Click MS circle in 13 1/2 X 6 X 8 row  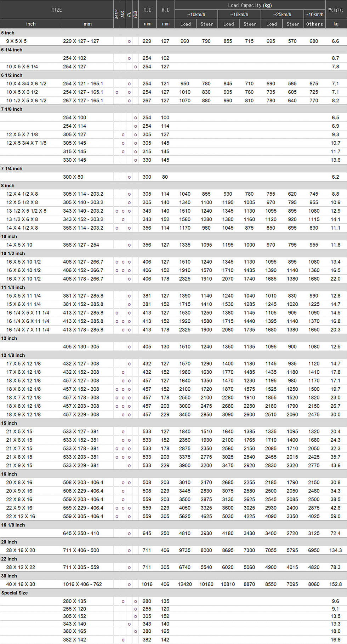(x=123, y=220)
